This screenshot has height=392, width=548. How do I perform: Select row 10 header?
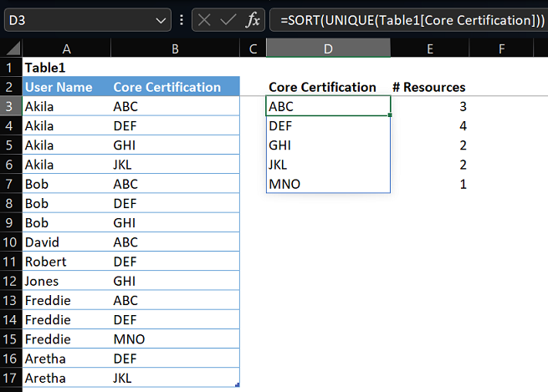coord(10,242)
